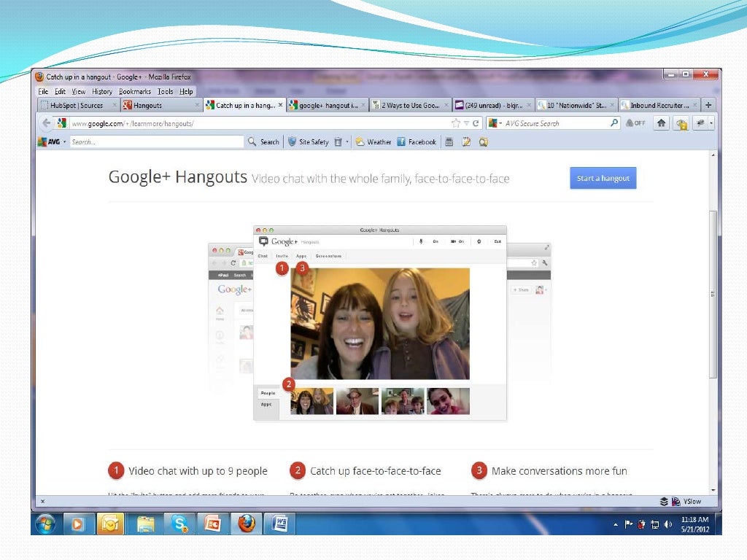Toggle the OFF bell indicator in the navigation bar

click(x=636, y=123)
